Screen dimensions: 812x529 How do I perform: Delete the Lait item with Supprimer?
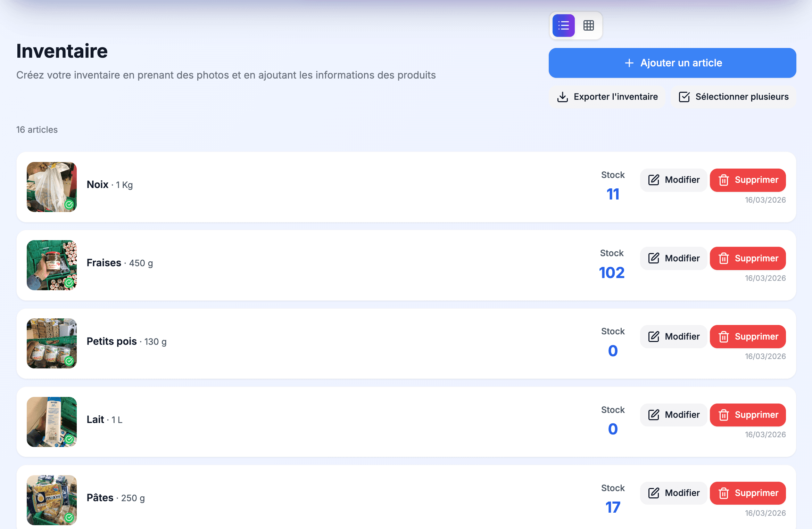(x=748, y=415)
